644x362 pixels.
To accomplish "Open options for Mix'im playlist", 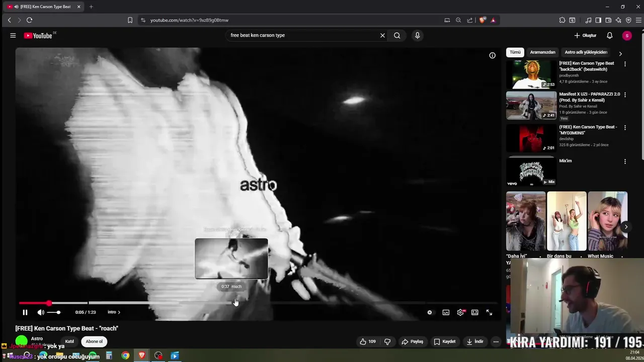I will 625,161.
